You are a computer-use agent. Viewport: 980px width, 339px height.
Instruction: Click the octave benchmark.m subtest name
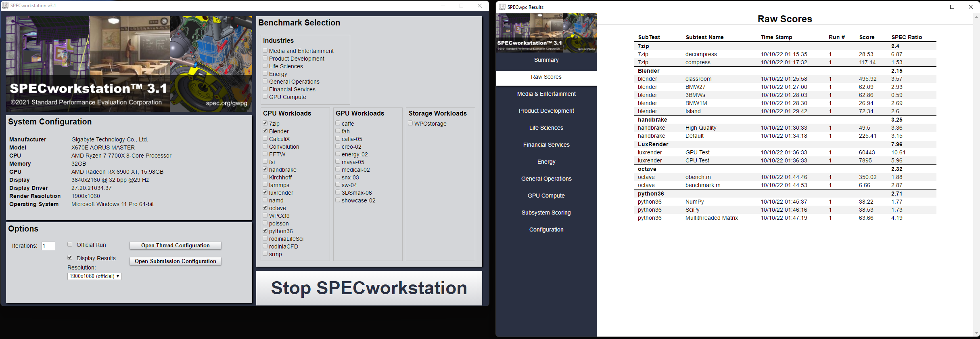point(702,185)
